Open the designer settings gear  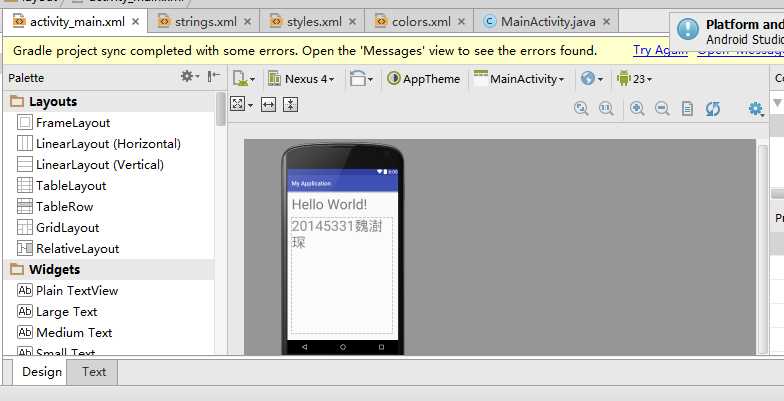(x=756, y=109)
